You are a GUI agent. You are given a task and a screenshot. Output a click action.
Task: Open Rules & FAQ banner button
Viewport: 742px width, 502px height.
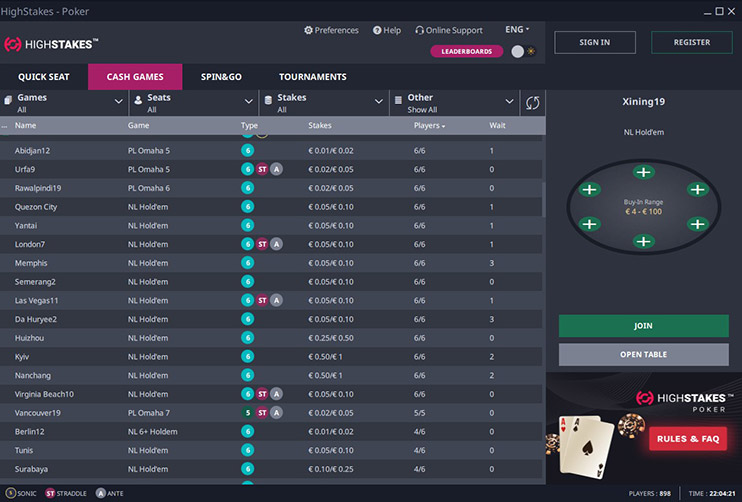point(688,439)
